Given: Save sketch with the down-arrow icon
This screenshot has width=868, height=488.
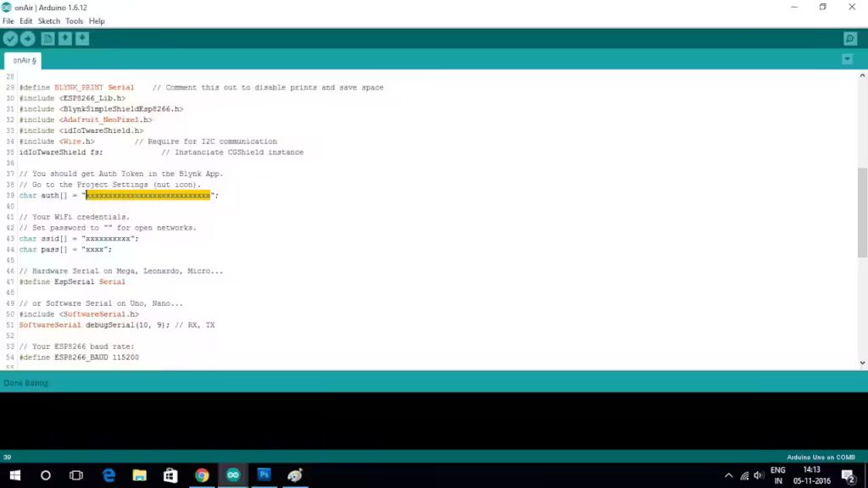Looking at the screenshot, I should [x=82, y=39].
